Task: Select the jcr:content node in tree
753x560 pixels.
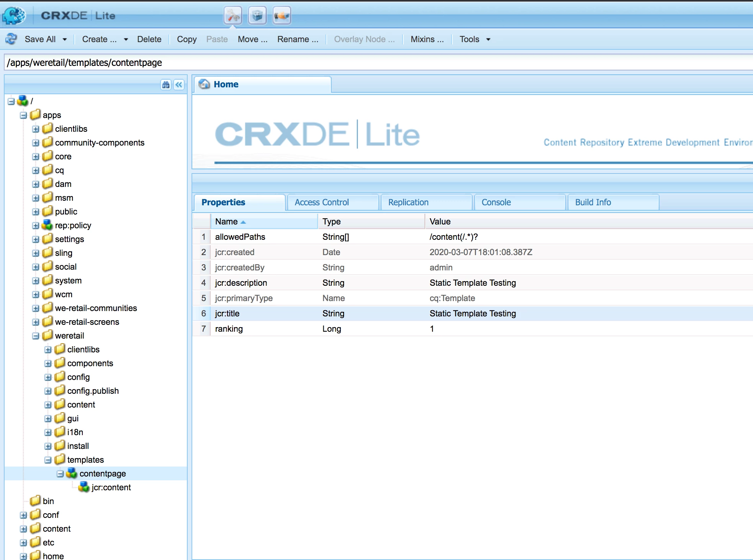Action: [x=111, y=487]
